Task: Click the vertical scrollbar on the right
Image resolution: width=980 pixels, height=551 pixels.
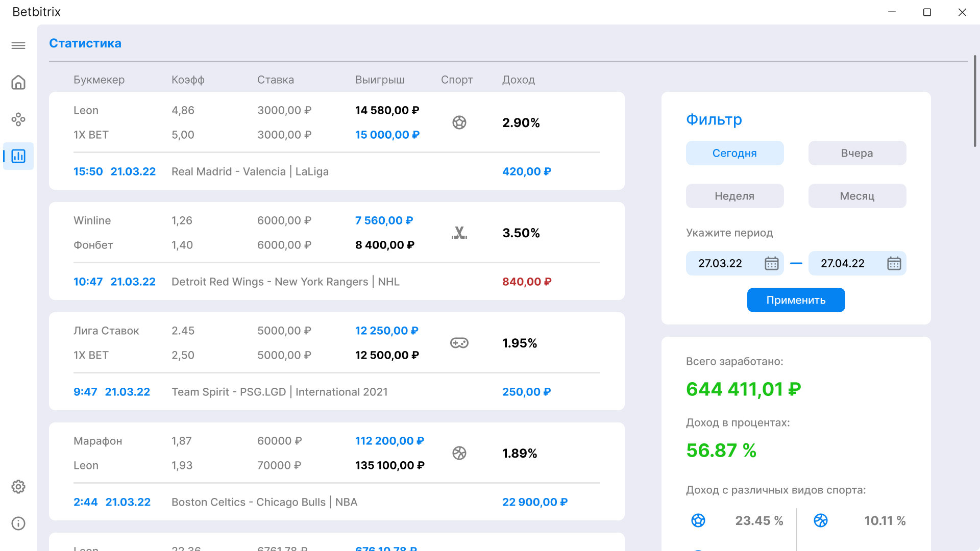Action: (974, 101)
